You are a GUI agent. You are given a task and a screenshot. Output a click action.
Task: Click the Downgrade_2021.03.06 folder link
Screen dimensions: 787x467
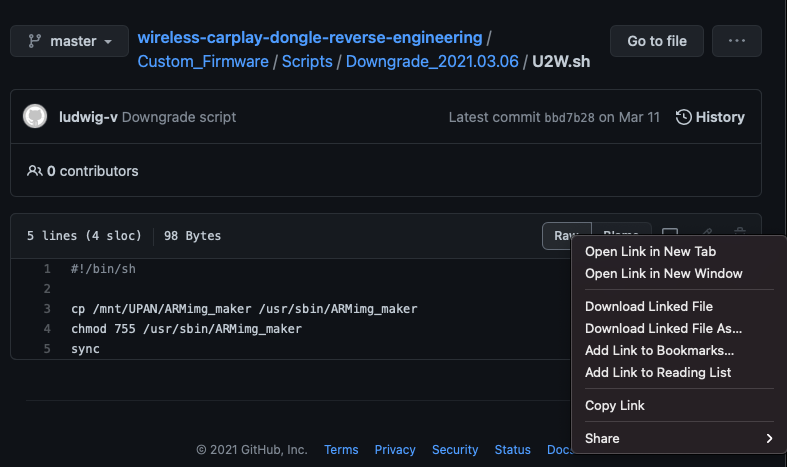point(432,61)
